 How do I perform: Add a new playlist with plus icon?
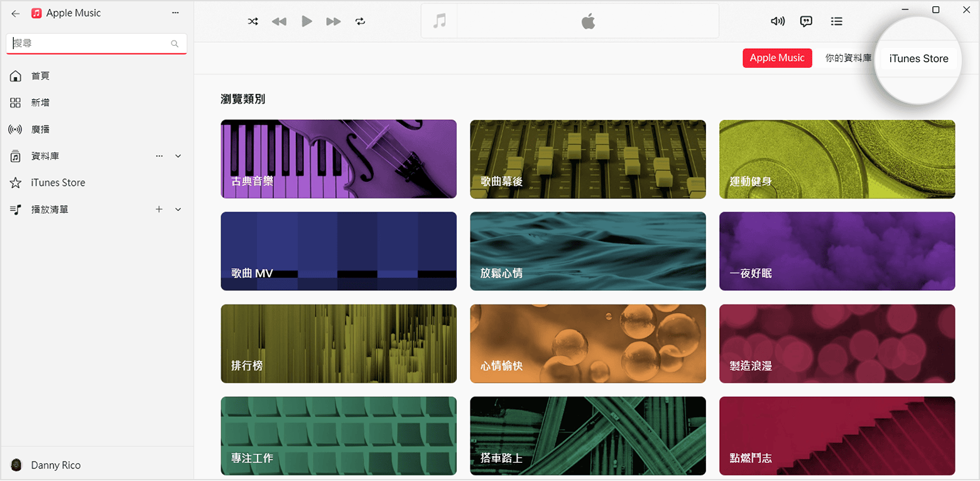159,209
